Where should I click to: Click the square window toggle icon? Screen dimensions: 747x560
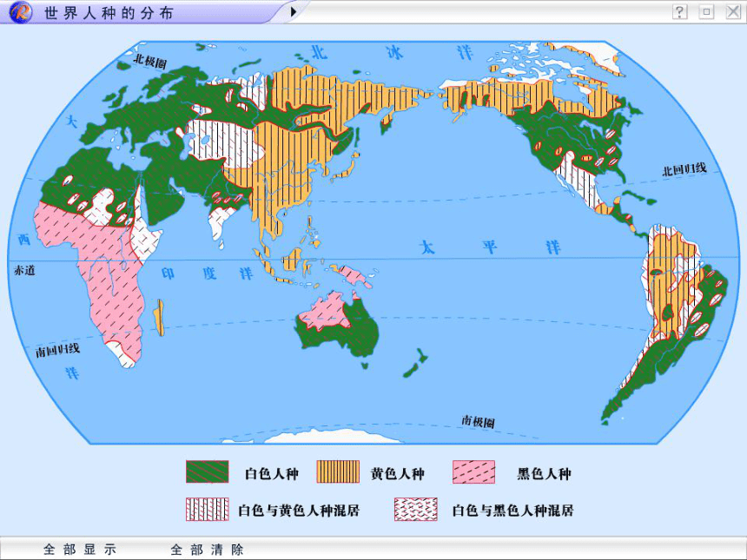click(706, 11)
